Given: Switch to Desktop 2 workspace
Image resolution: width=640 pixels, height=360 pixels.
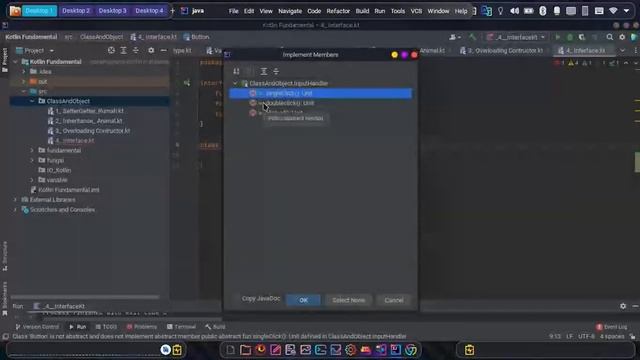Looking at the screenshot, I should point(76,11).
